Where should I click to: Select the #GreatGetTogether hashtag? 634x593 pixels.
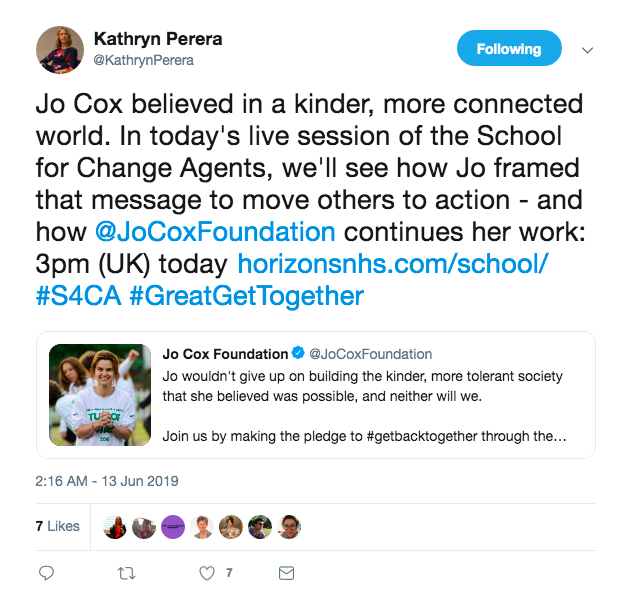click(x=247, y=296)
